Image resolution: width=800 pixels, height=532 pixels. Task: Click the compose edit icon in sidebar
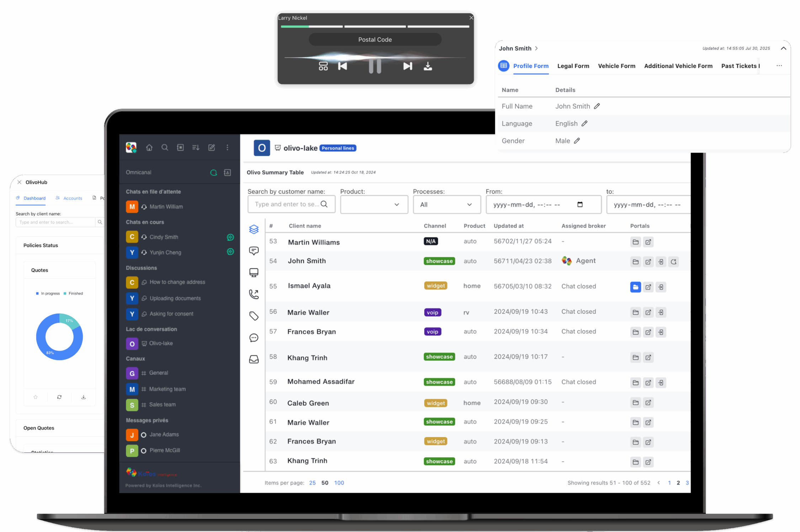coord(212,148)
